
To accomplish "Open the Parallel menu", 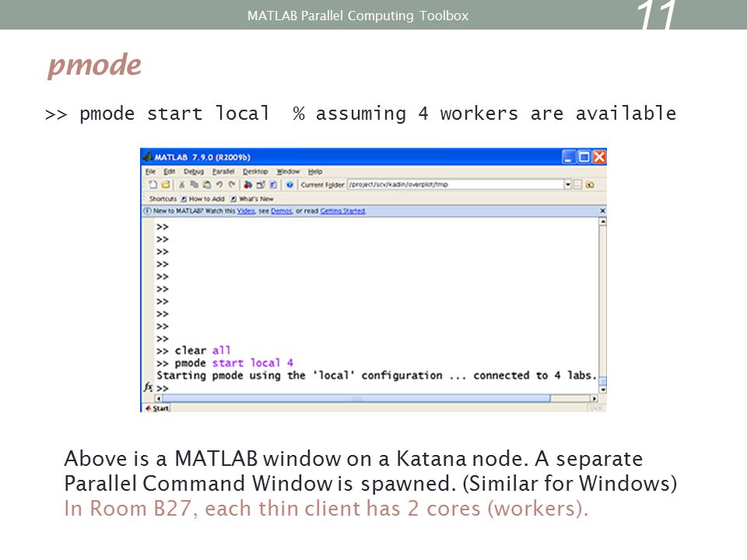I will [x=223, y=171].
